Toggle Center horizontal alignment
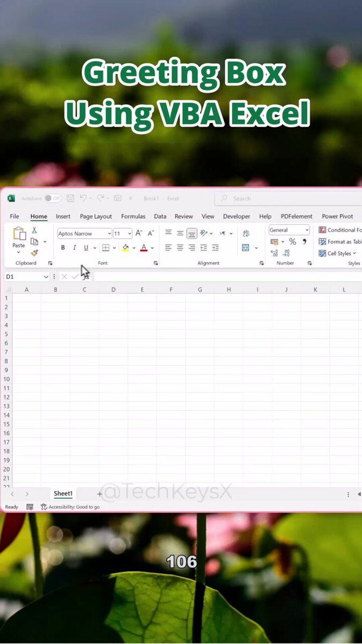 [180, 248]
